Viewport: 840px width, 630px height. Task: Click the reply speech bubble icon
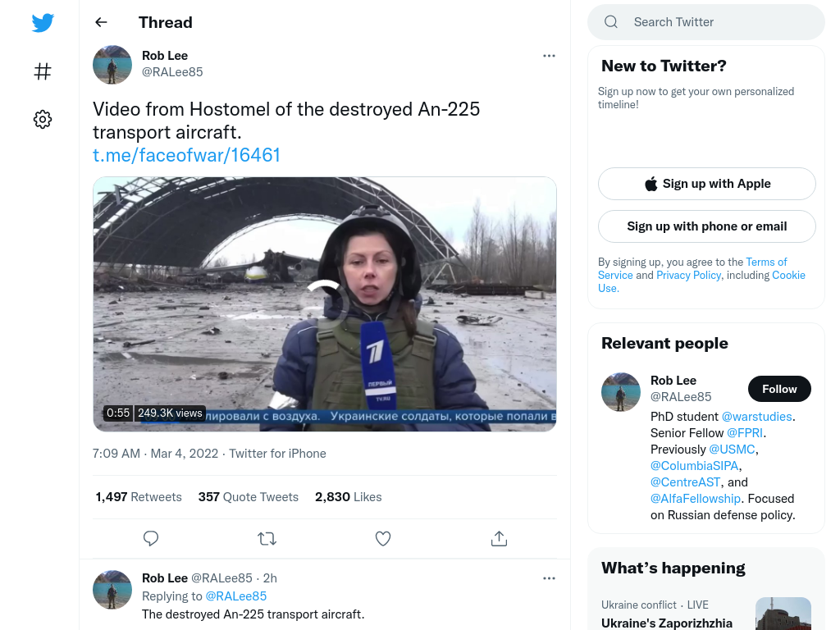click(x=151, y=538)
